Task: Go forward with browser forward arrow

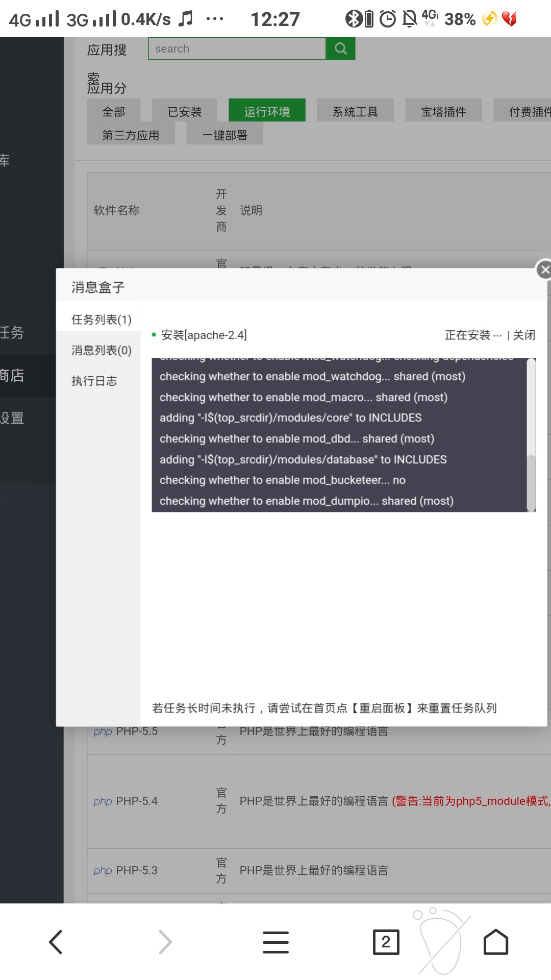Action: [x=165, y=942]
